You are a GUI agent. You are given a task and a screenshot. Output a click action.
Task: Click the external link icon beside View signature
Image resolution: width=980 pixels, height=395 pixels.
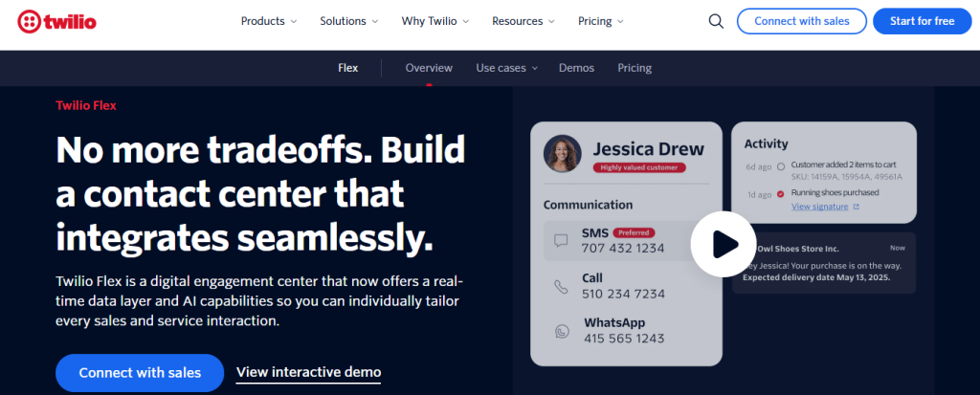[x=857, y=207]
